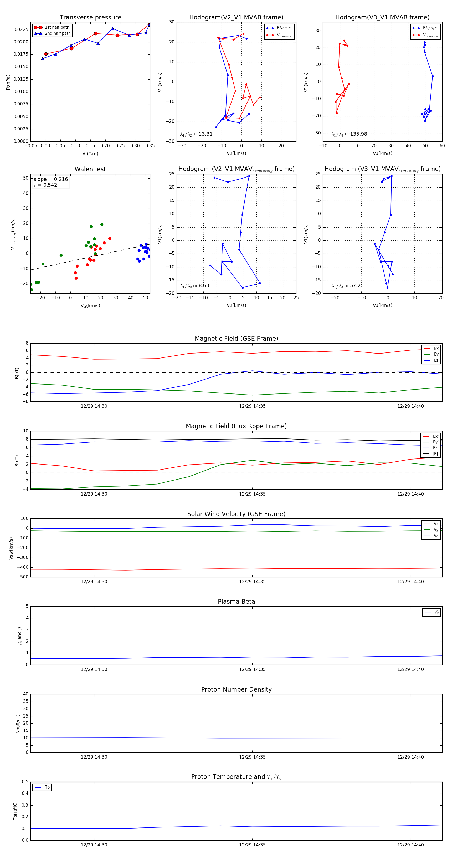Click the 'Tp(10⁶K)' y-axis label

(16, 811)
